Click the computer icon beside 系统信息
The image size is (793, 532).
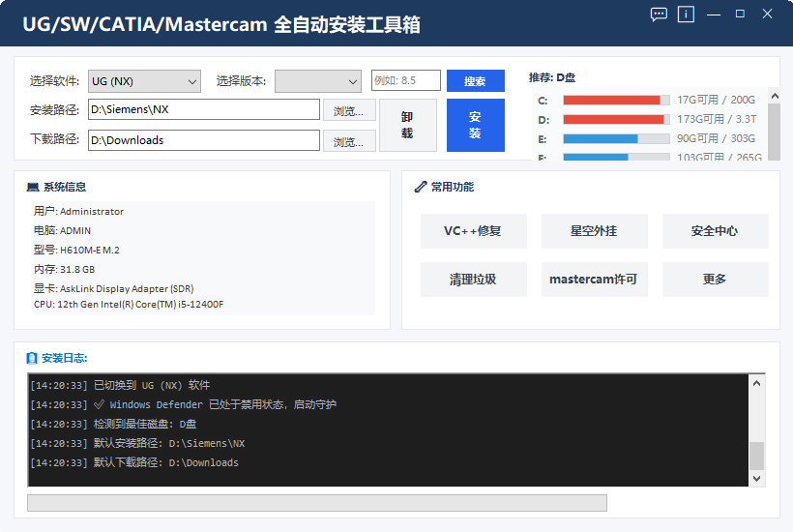[x=33, y=188]
